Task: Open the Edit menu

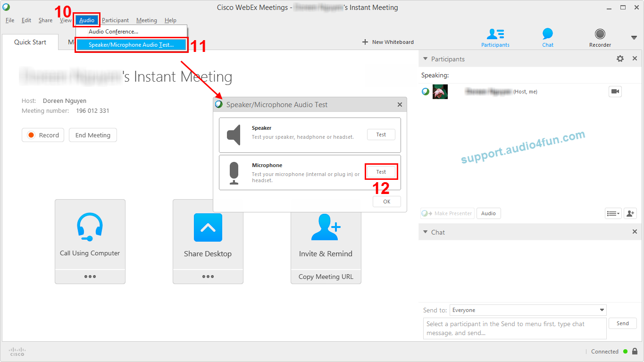Action: click(x=26, y=20)
